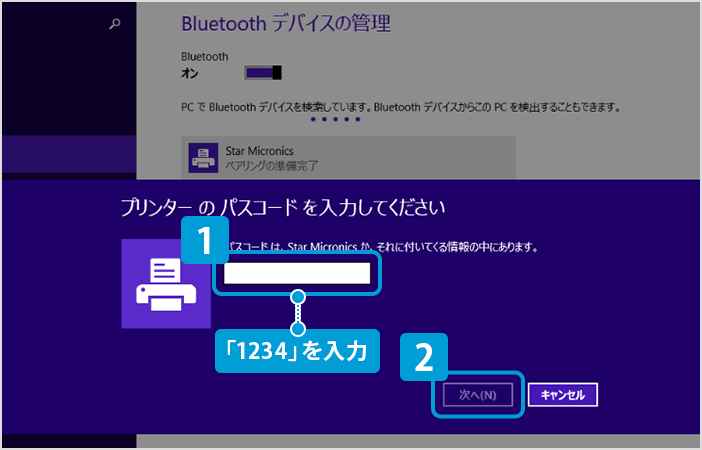Click the Bluetooth デバイスの管理 heading
This screenshot has height=450, width=702.
pyautogui.click(x=286, y=23)
